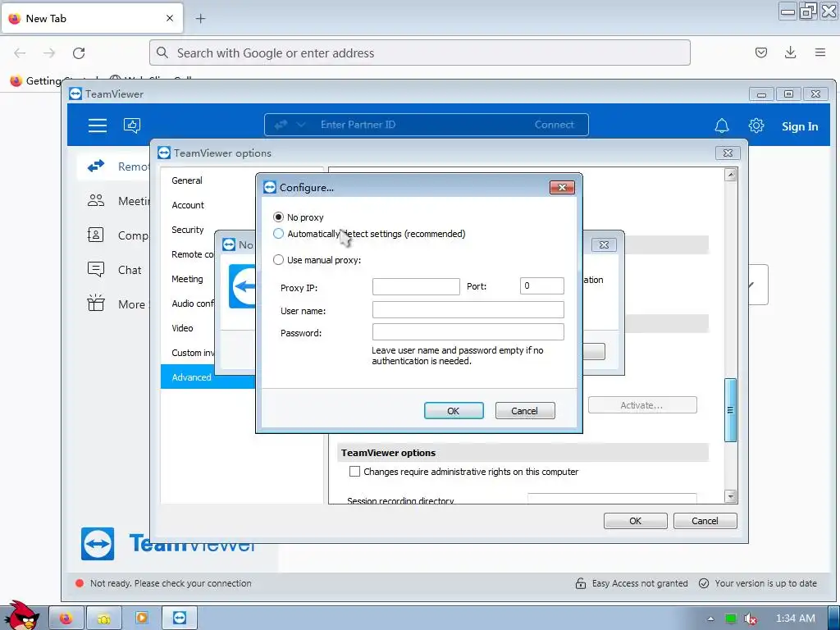
Task: Open TeamViewer hamburger menu
Action: 98,126
